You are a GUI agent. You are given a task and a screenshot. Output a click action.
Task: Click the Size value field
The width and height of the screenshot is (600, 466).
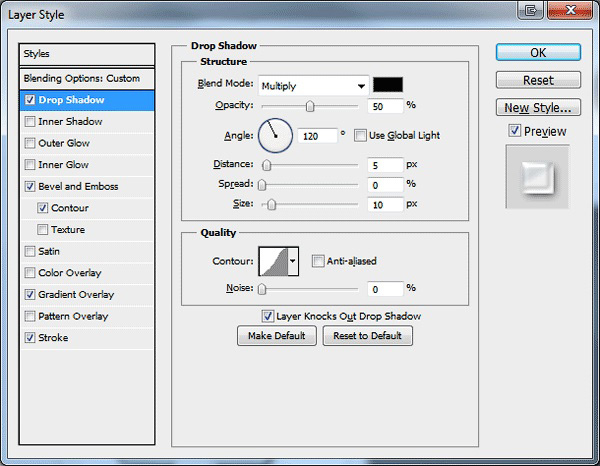(x=385, y=205)
